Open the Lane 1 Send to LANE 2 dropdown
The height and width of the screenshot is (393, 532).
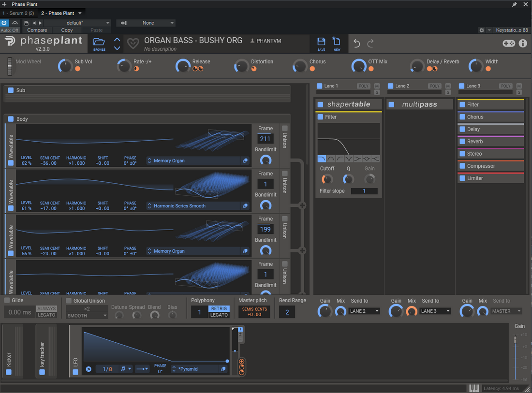coord(364,311)
